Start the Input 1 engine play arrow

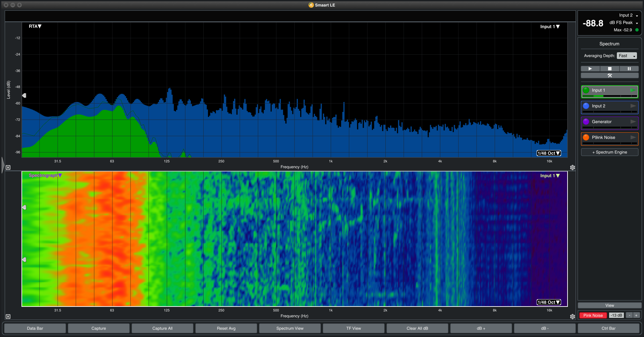click(633, 90)
